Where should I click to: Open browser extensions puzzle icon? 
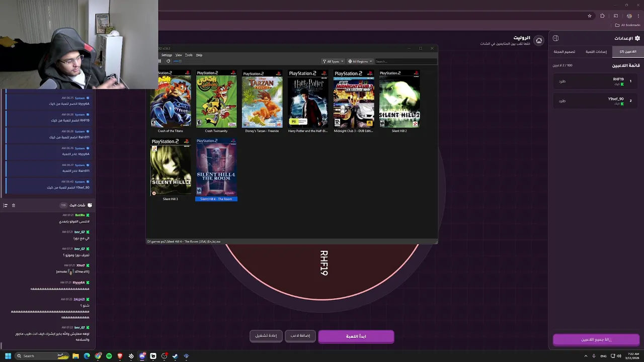602,16
